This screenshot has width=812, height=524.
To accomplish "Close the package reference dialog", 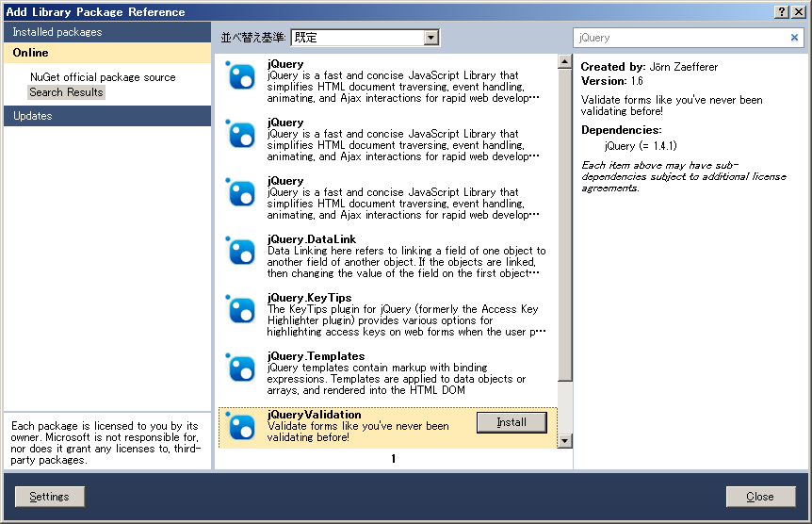I will (x=760, y=497).
